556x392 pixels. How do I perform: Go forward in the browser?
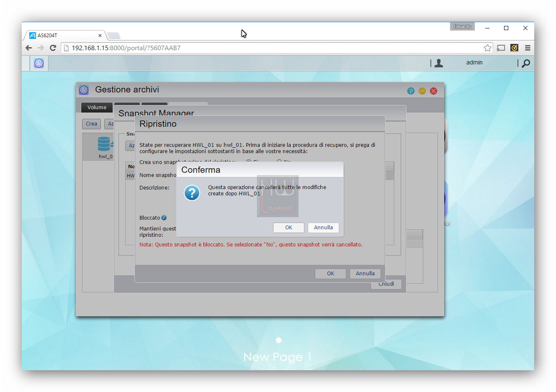pyautogui.click(x=41, y=48)
